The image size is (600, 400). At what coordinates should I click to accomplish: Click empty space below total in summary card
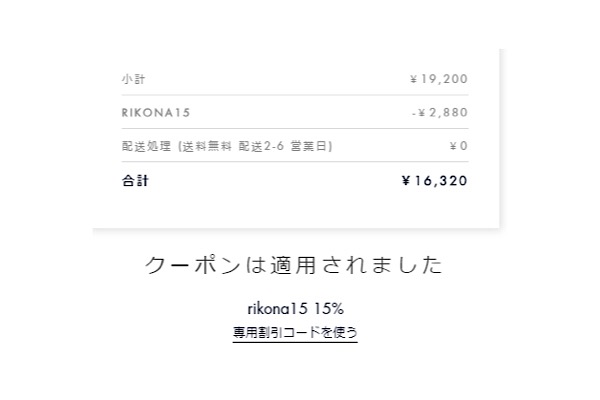pyautogui.click(x=295, y=212)
